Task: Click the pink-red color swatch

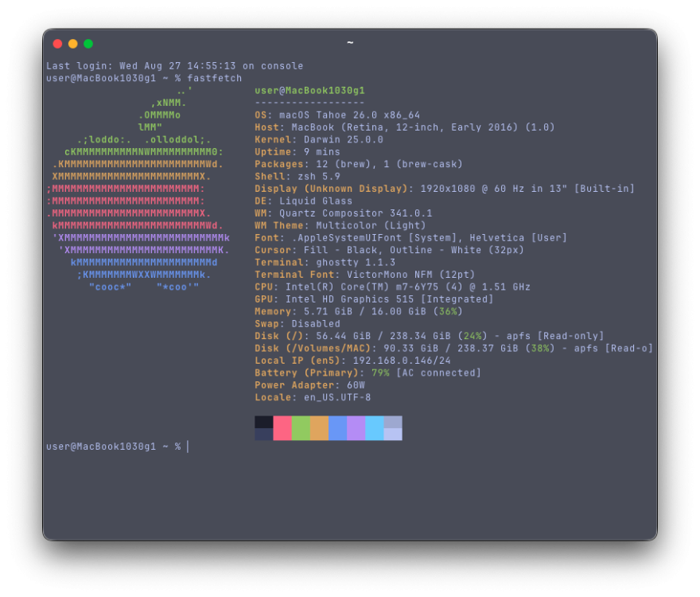Action: coord(282,428)
